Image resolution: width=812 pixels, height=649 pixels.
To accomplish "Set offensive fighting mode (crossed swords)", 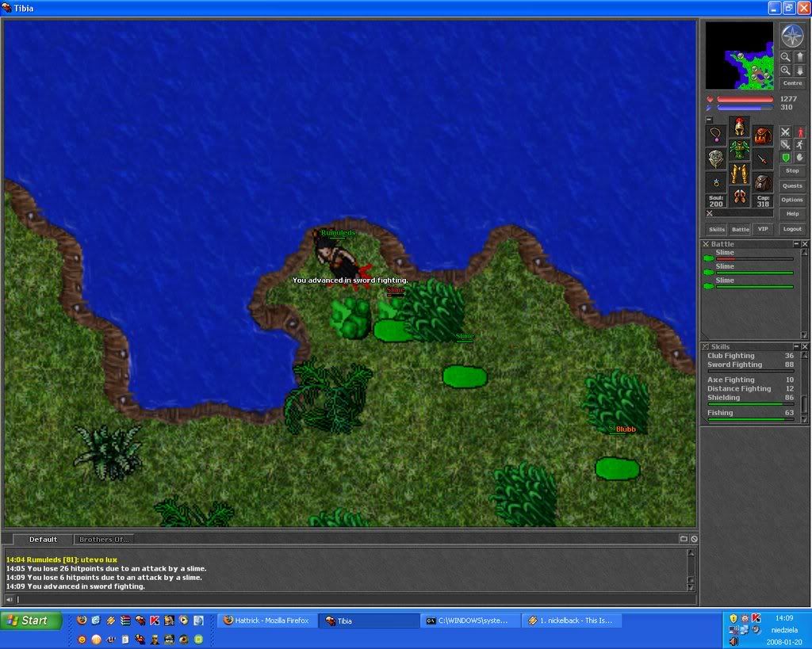I will pos(786,132).
